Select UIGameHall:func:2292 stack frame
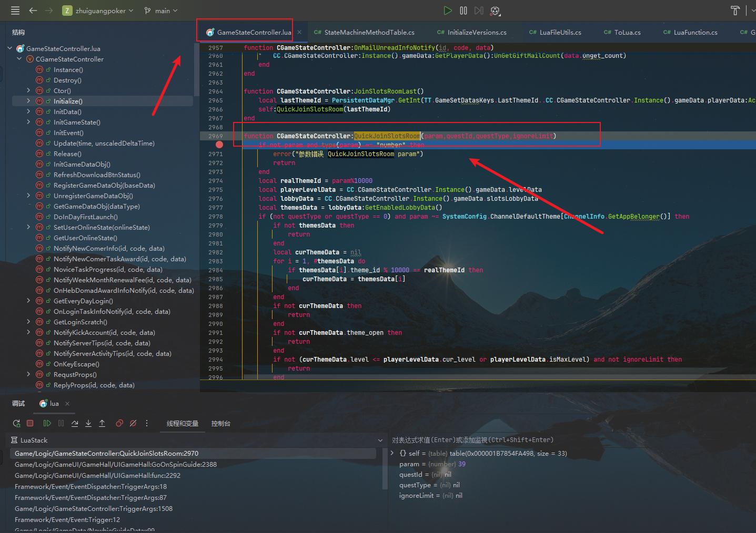 [97, 476]
